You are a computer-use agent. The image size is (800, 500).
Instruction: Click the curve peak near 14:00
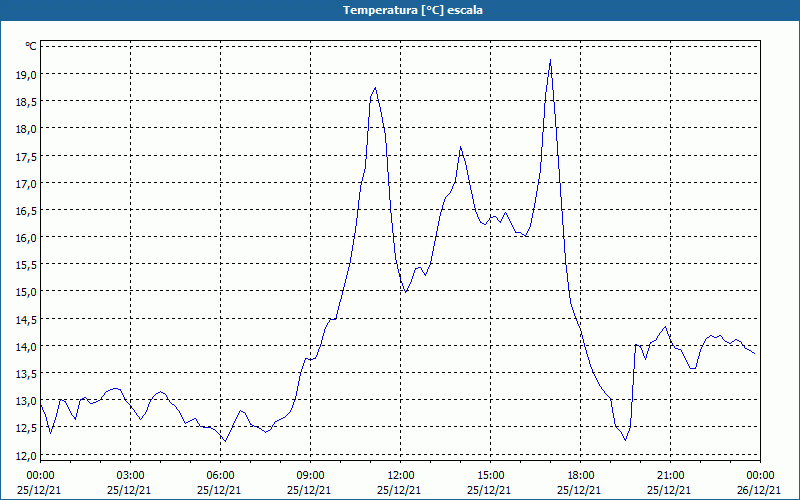tap(460, 147)
